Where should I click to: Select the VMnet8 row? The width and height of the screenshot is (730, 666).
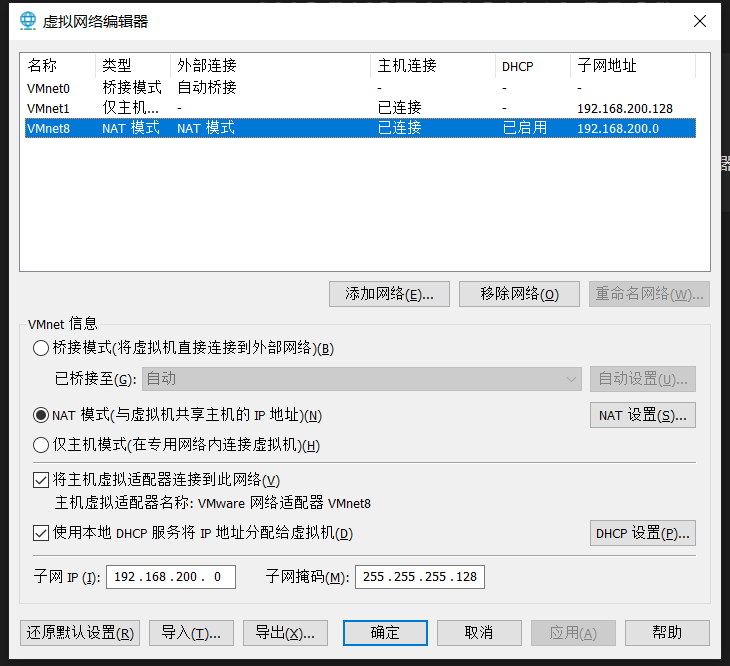point(360,128)
